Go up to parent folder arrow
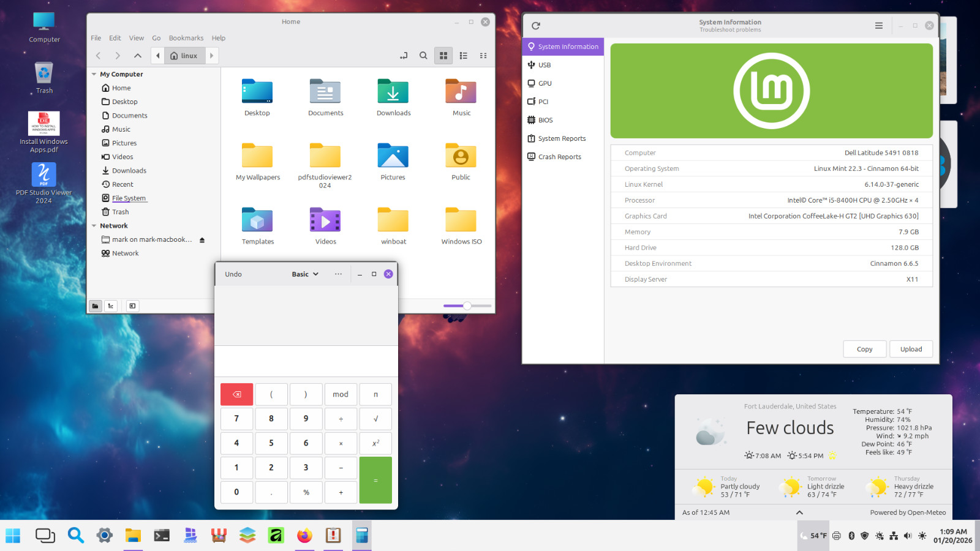The image size is (980, 551). (138, 56)
